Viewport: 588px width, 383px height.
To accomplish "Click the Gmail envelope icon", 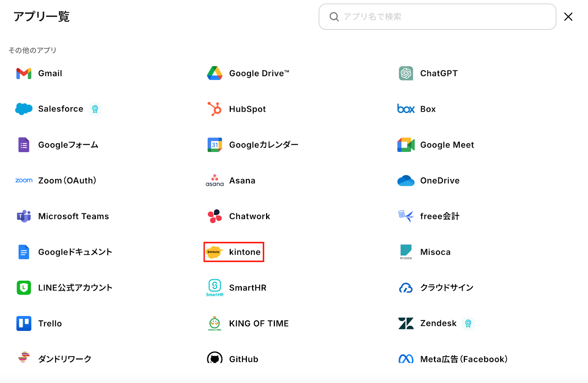I will [24, 74].
